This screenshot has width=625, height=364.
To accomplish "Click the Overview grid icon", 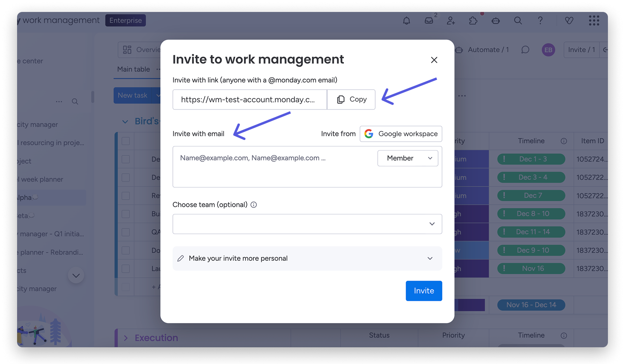I will pos(127,50).
